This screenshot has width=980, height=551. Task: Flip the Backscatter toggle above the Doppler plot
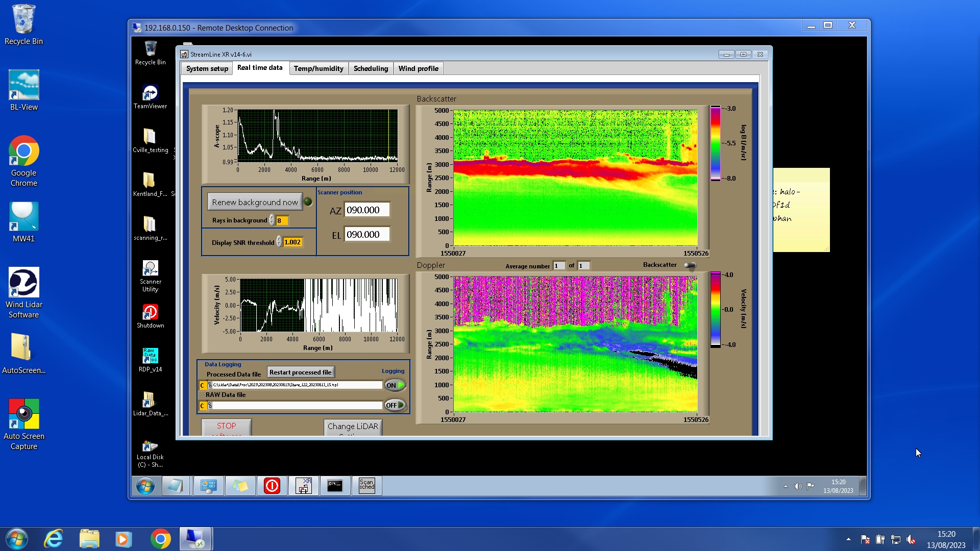pos(690,265)
